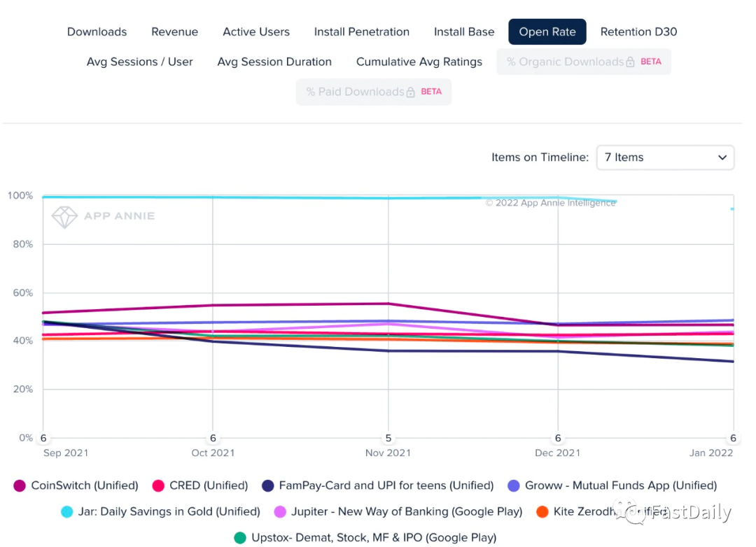Click the Groww legend purple dot
Viewport: 756px width, 547px height.
(514, 485)
